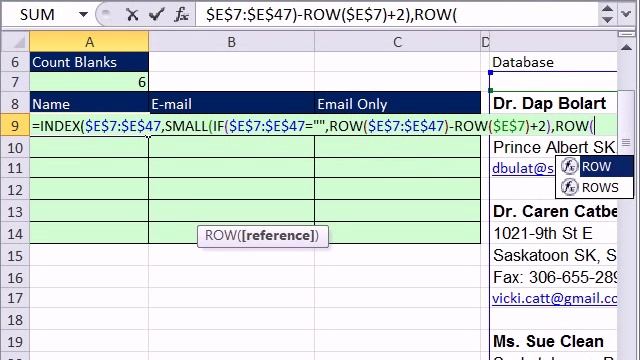
Task: Open the dbulat@s email link
Action: [x=523, y=168]
